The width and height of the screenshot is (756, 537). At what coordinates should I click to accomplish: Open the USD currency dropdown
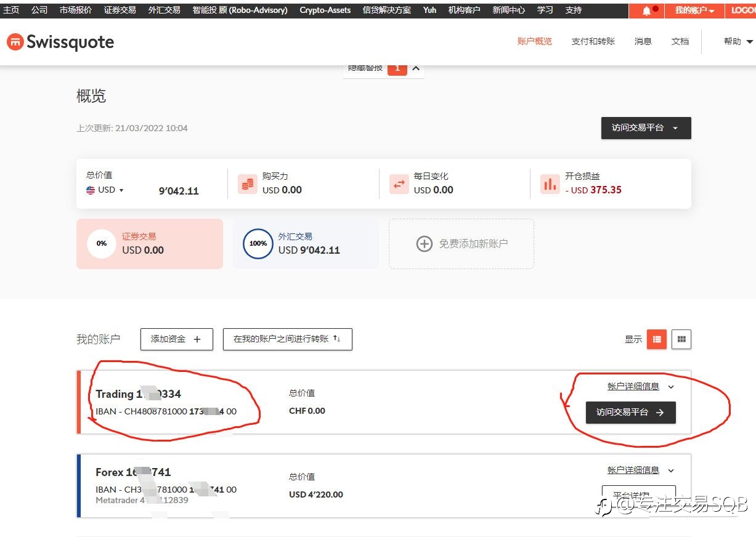point(105,190)
